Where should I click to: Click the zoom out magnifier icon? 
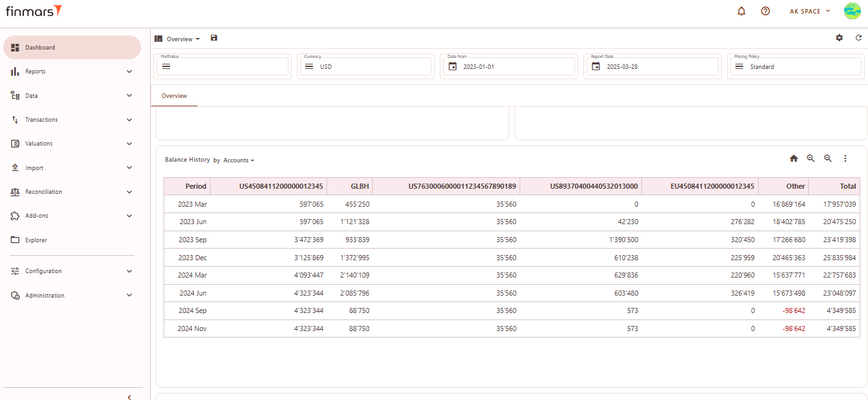828,158
